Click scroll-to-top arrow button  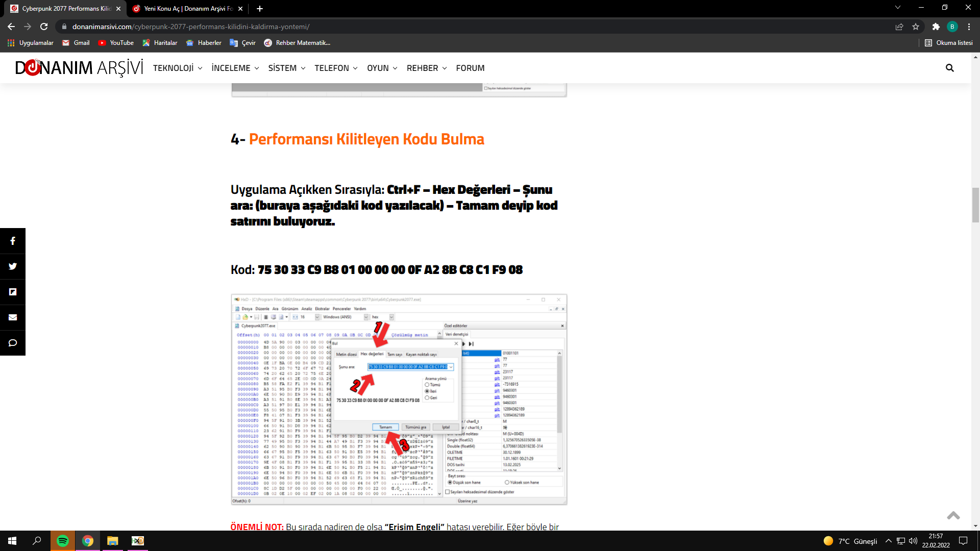[953, 515]
